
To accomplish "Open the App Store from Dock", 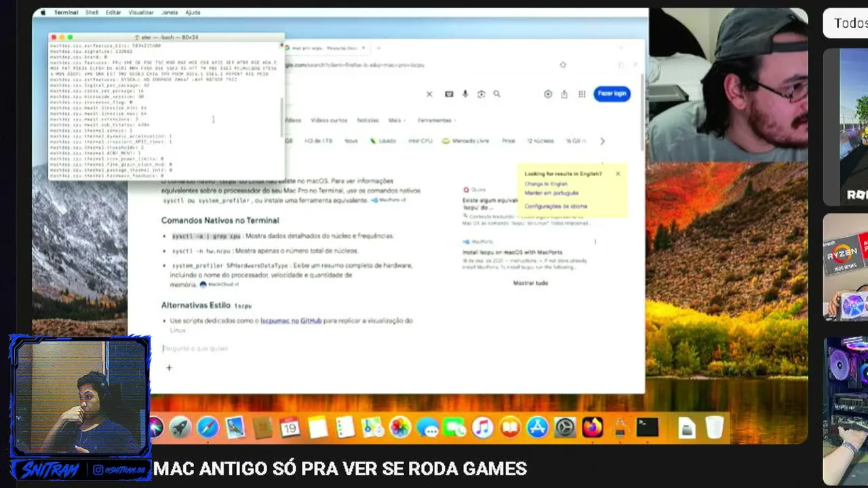I will point(537,428).
